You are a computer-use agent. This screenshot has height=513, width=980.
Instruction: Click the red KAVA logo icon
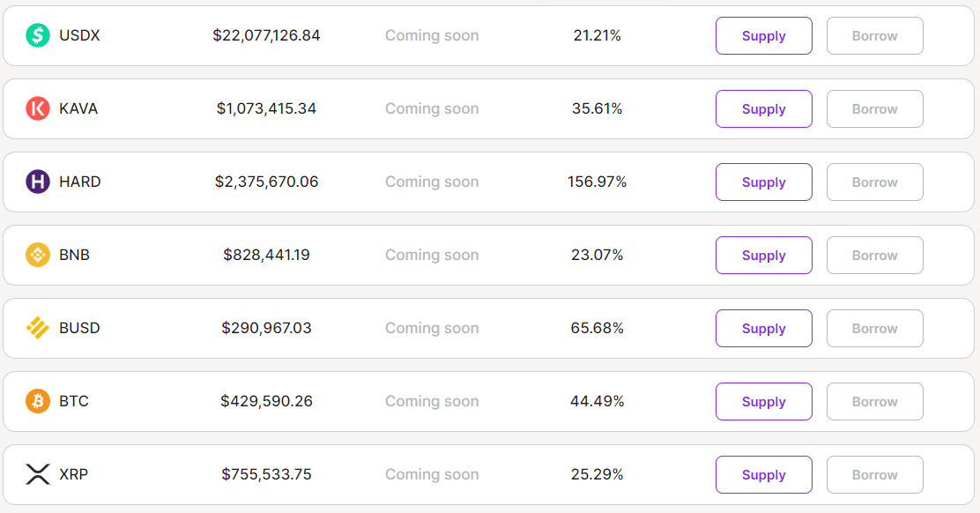[x=38, y=108]
